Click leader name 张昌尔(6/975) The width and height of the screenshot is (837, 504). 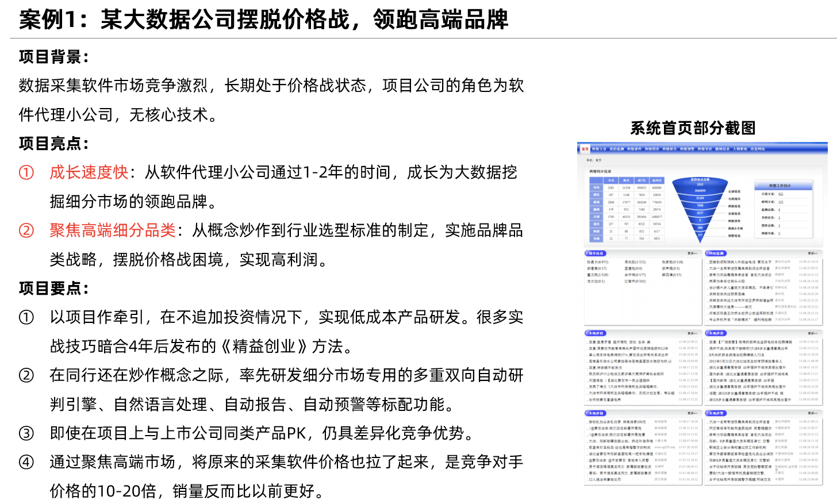click(597, 262)
